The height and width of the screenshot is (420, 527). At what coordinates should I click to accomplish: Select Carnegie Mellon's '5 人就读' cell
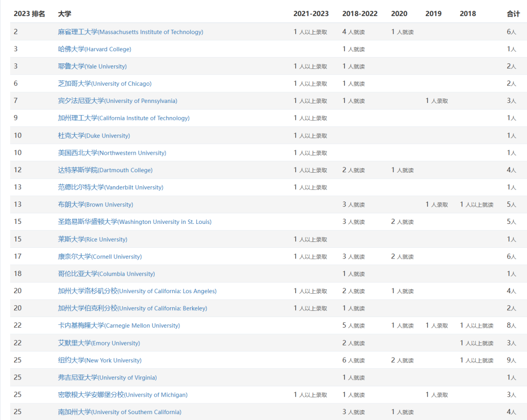pos(354,325)
